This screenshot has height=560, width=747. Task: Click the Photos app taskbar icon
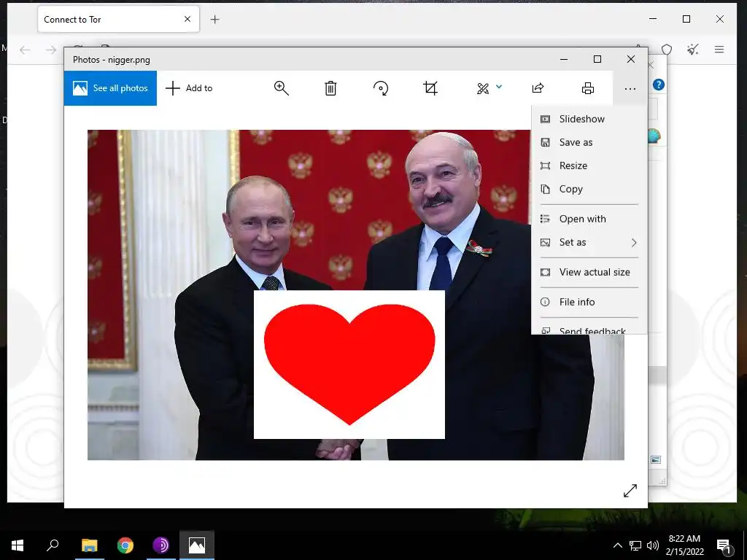point(197,545)
